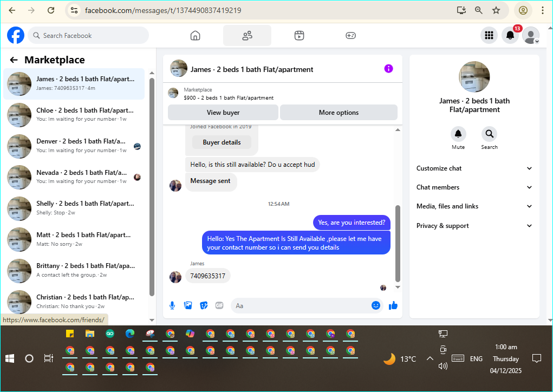The height and width of the screenshot is (392, 553).
Task: Open the Friends tab icon
Action: [x=247, y=35]
